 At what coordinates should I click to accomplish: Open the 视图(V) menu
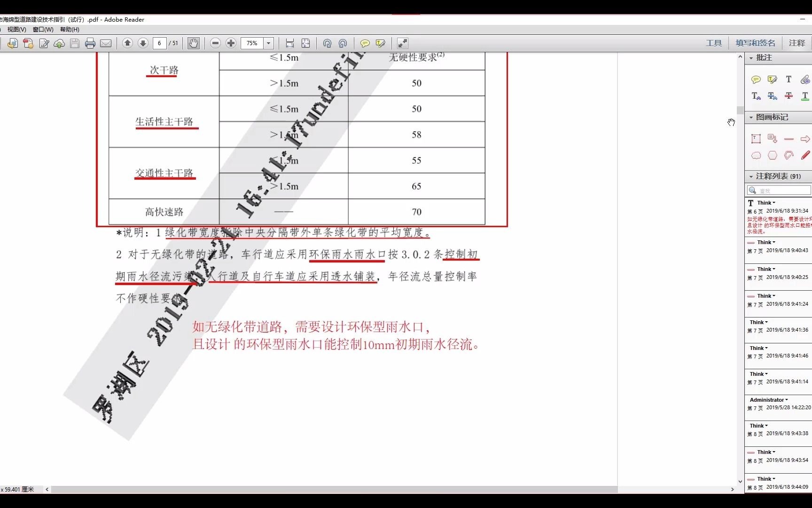tap(16, 29)
